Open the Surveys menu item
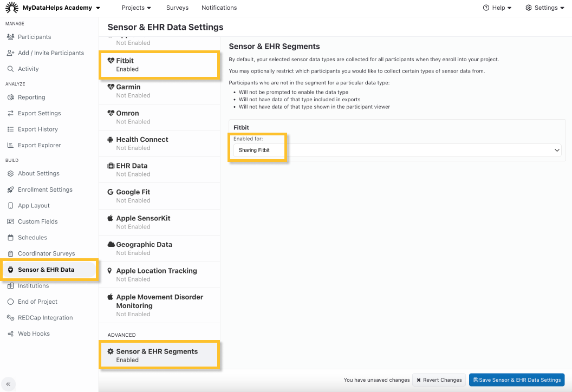Viewport: 572px width, 392px height. [x=178, y=8]
